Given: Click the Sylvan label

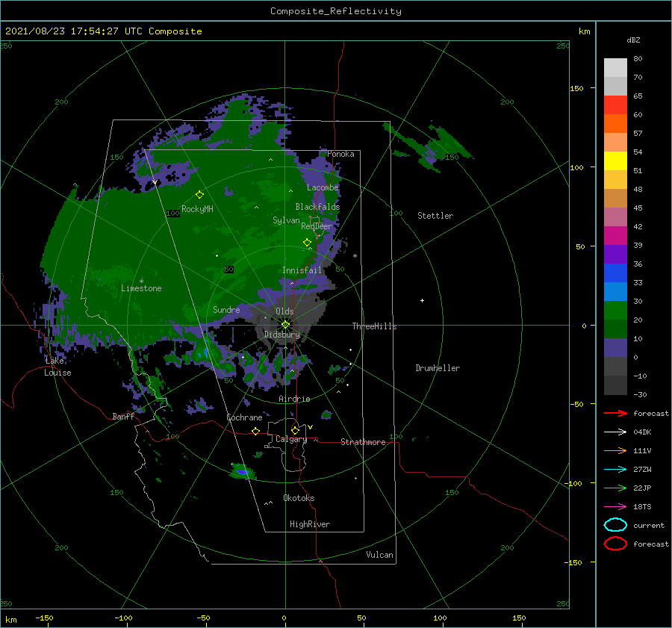Looking at the screenshot, I should coord(286,220).
